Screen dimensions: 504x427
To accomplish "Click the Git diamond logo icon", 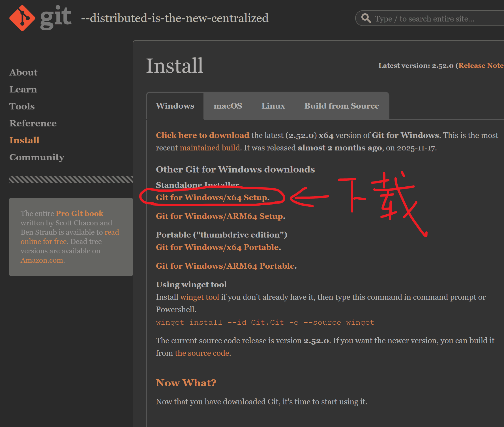I will (22, 18).
